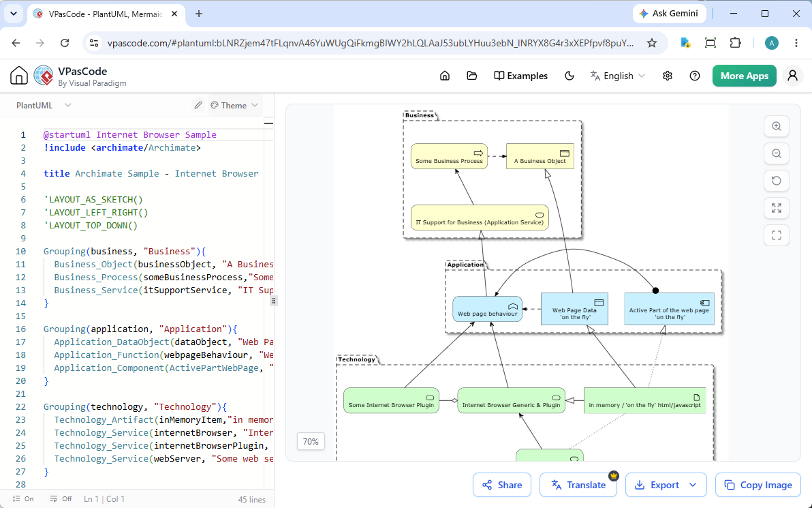Open the Chrome extensions puzzle icon
The width and height of the screenshot is (812, 508).
point(735,43)
